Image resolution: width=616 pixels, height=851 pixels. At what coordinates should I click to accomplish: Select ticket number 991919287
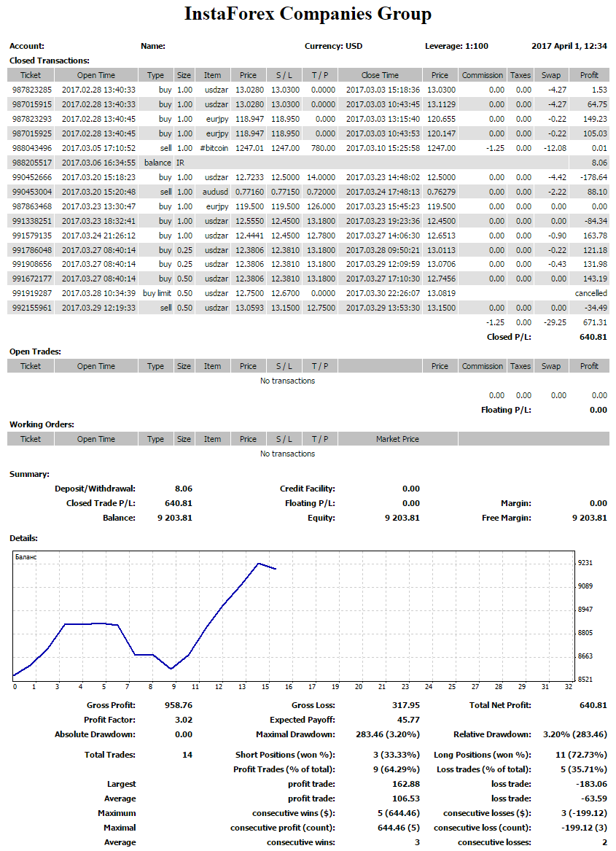32,294
